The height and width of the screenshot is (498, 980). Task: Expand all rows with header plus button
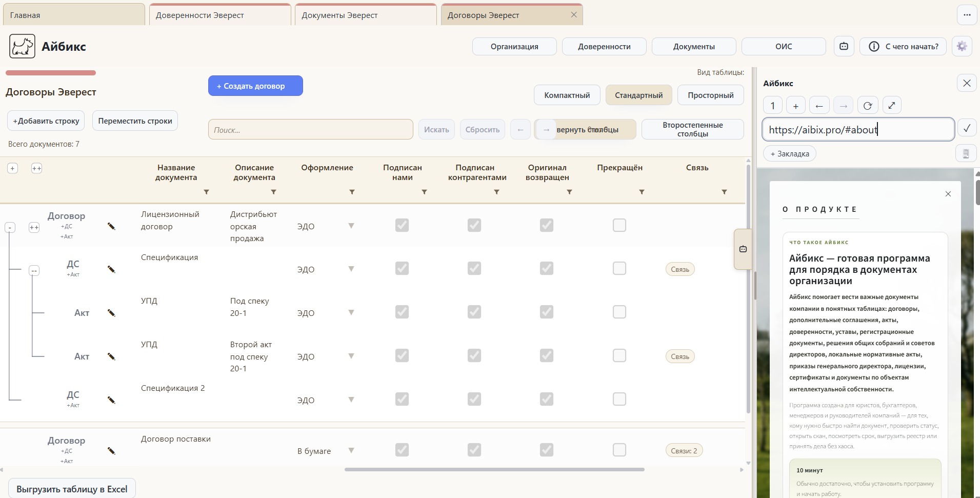click(13, 168)
